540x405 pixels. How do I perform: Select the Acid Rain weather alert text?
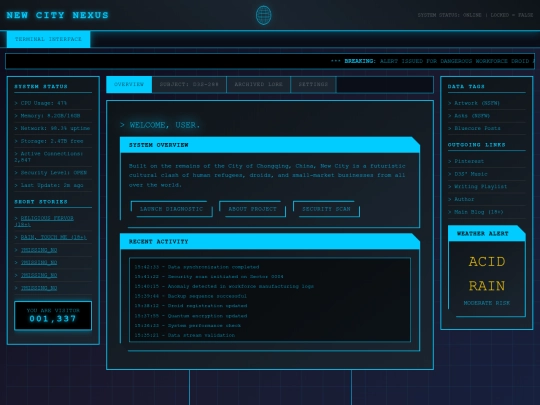point(487,274)
